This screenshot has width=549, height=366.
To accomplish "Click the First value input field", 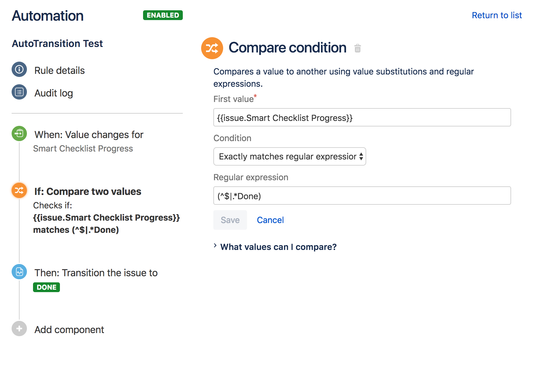I will click(362, 118).
